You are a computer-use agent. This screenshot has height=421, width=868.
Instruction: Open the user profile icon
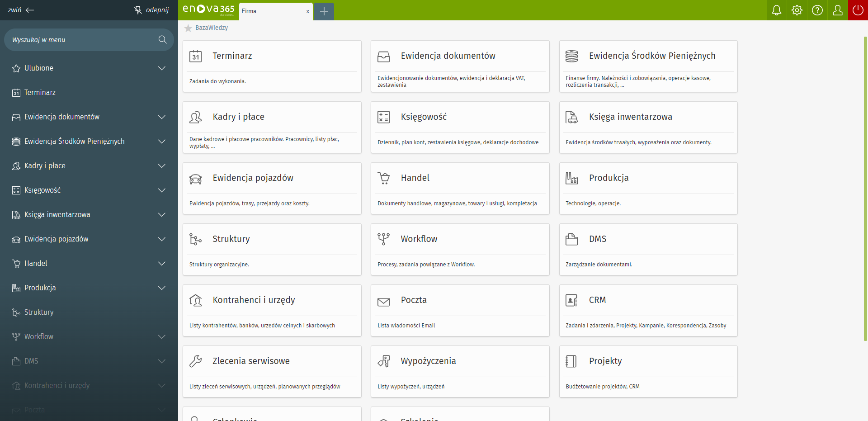tap(837, 10)
